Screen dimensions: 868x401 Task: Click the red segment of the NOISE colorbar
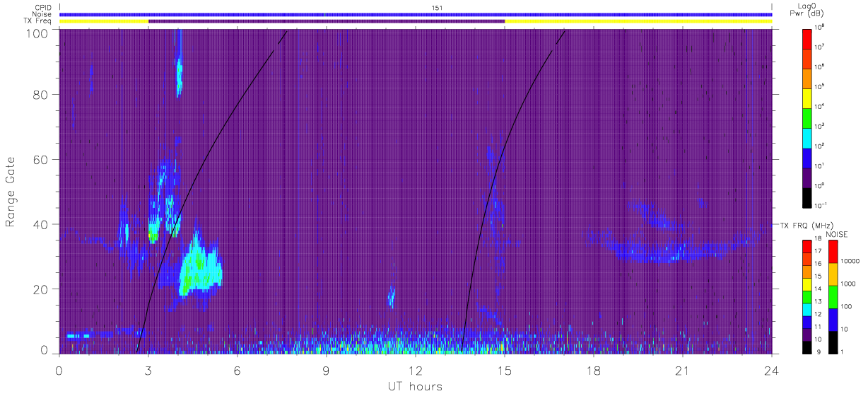click(x=834, y=252)
